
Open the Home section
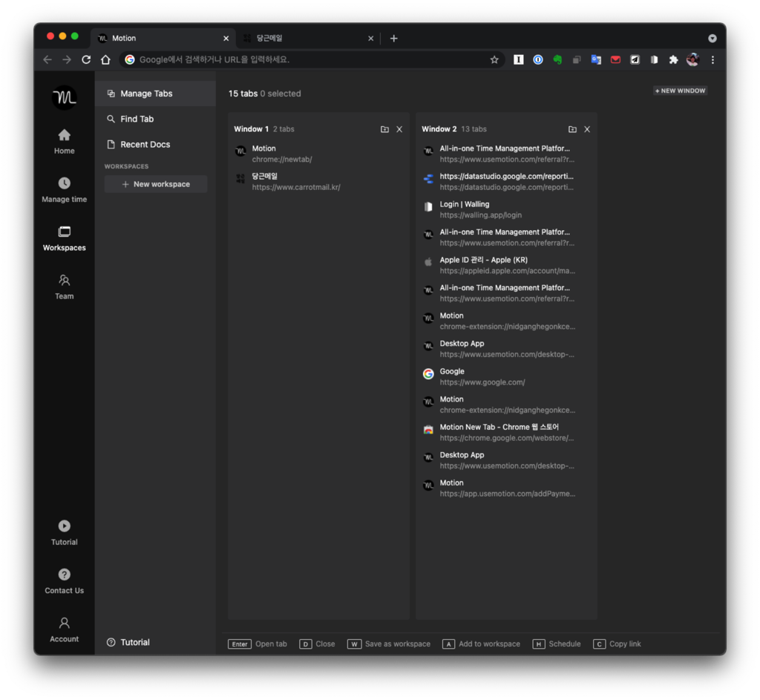click(64, 142)
